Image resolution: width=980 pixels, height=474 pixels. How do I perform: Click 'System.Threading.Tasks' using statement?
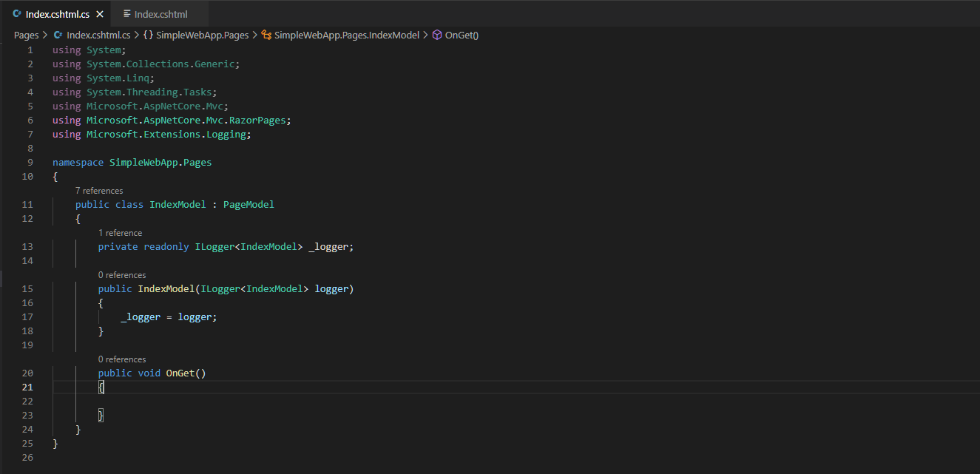[x=149, y=92]
